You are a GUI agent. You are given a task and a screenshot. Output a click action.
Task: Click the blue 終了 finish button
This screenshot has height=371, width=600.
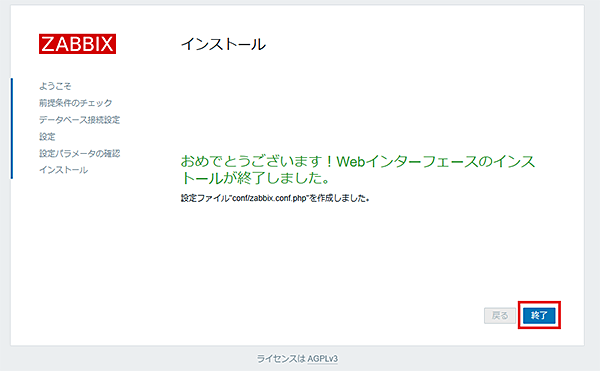coord(539,316)
